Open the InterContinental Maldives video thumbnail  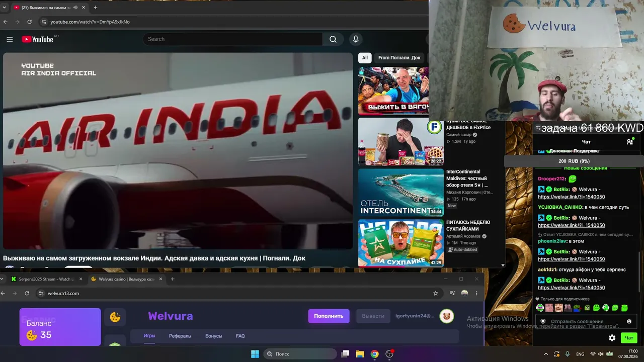[x=401, y=193]
